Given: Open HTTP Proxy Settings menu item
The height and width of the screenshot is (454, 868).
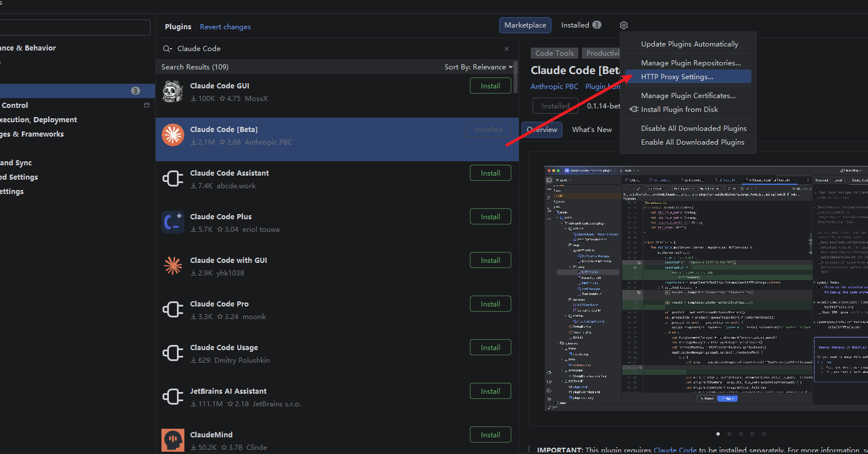Looking at the screenshot, I should (688, 77).
